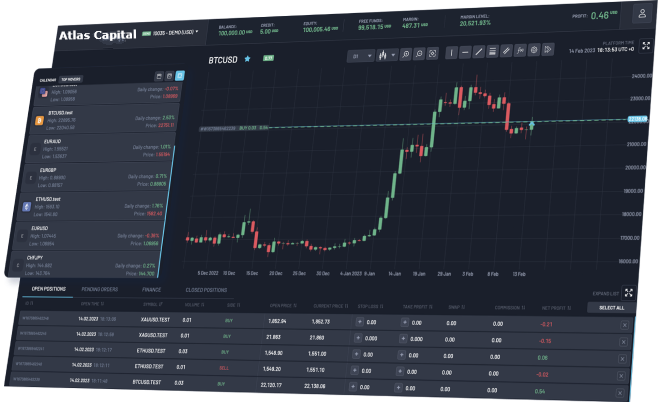Image resolution: width=659 pixels, height=402 pixels.
Task: Click the highlighted watchlist view icon
Action: tap(180, 76)
